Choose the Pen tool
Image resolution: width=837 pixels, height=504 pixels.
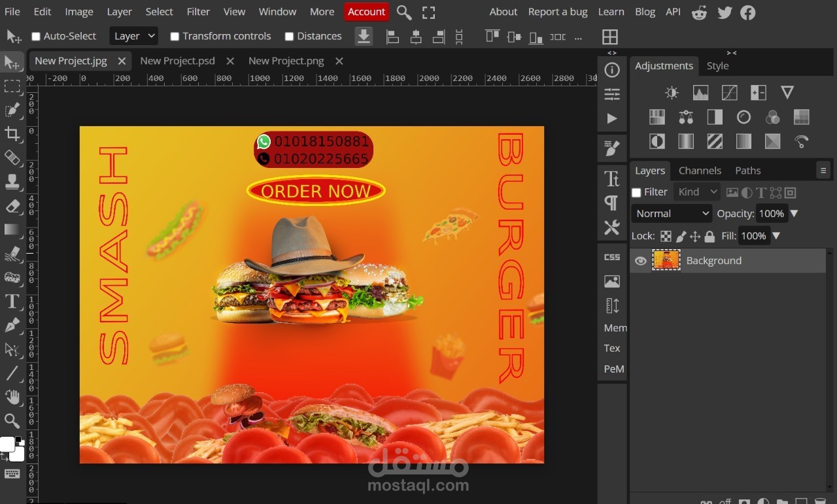tap(12, 326)
